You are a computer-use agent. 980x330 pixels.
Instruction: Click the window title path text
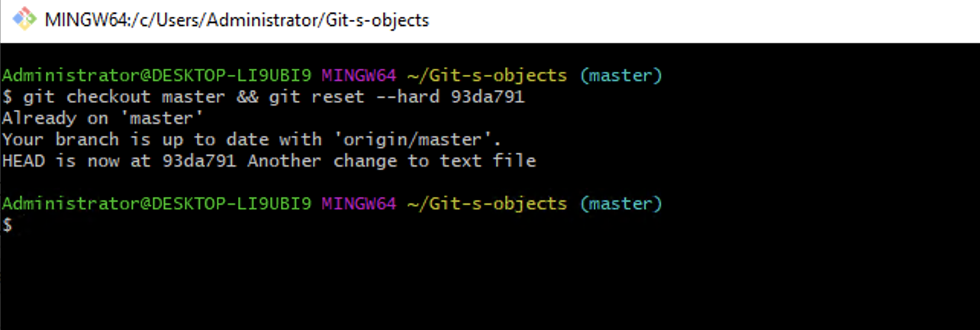click(237, 21)
